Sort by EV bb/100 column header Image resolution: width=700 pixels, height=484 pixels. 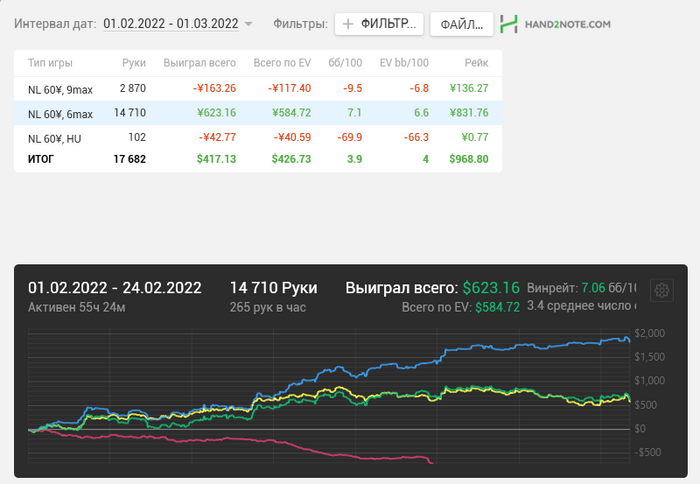click(x=404, y=63)
